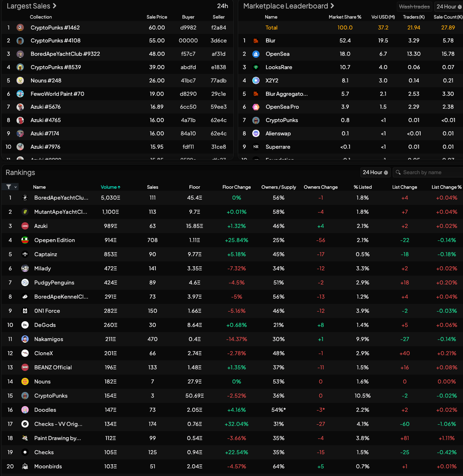
Task: Open the Rankings filter funnel dropdown
Action: [x=11, y=187]
